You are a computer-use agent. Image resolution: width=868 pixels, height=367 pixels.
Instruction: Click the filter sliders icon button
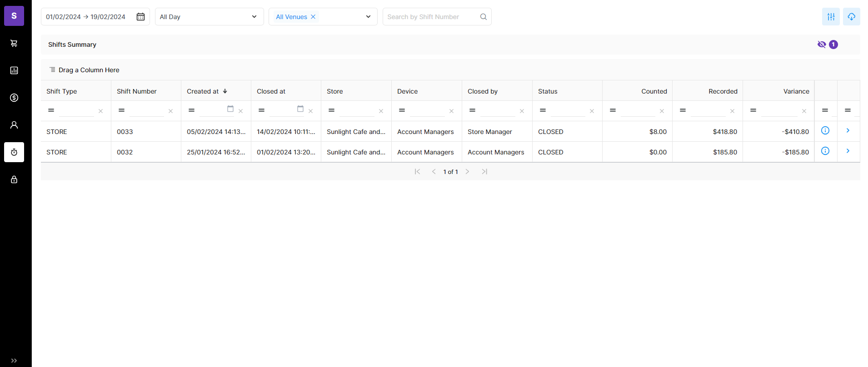coord(831,17)
